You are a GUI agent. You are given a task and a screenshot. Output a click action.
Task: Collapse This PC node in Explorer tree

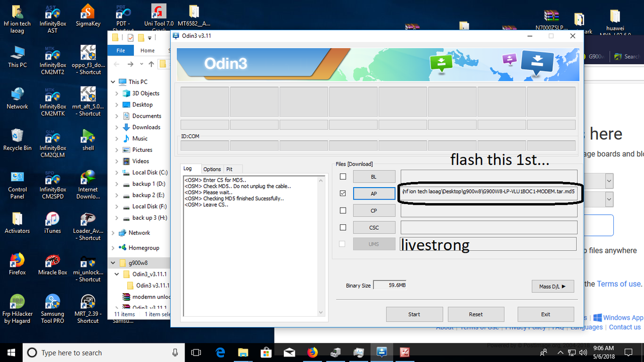click(x=112, y=81)
